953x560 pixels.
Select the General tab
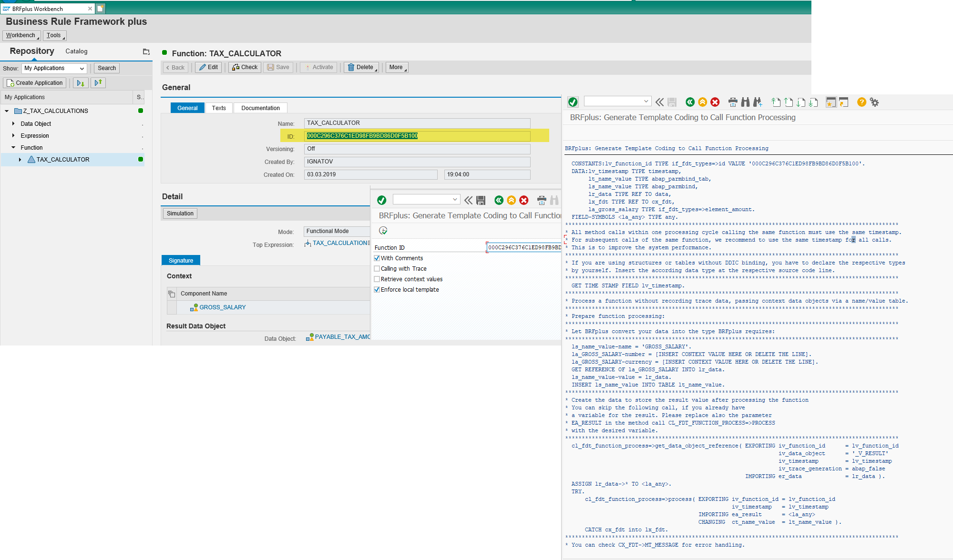click(x=187, y=108)
